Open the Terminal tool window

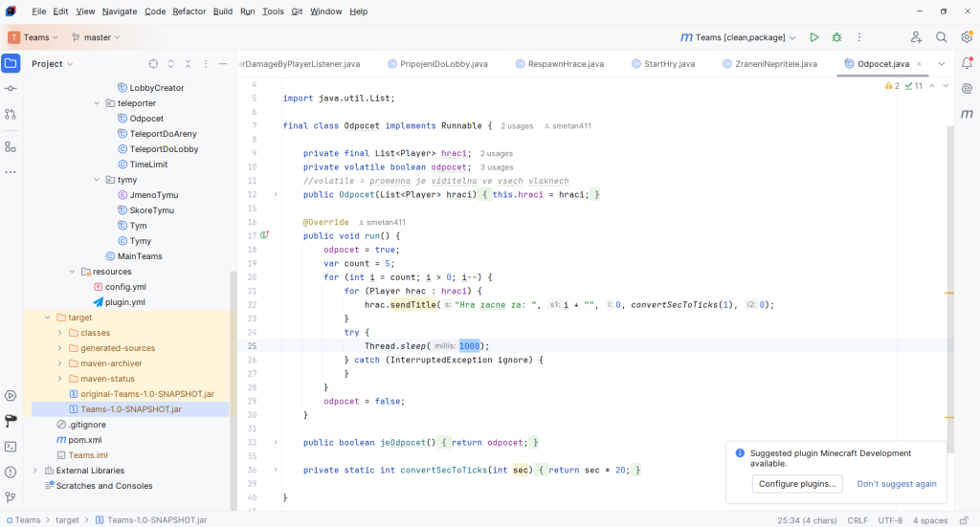(11, 447)
